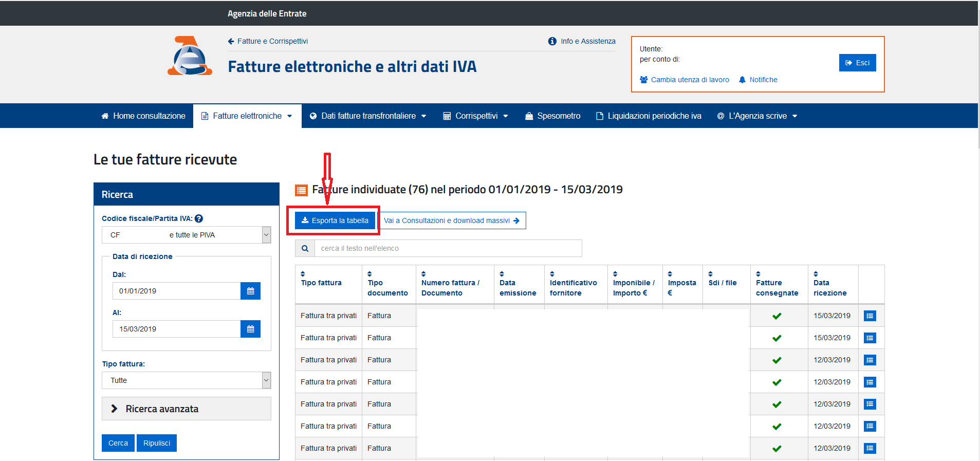Open calendar picker for Al date

click(x=250, y=329)
